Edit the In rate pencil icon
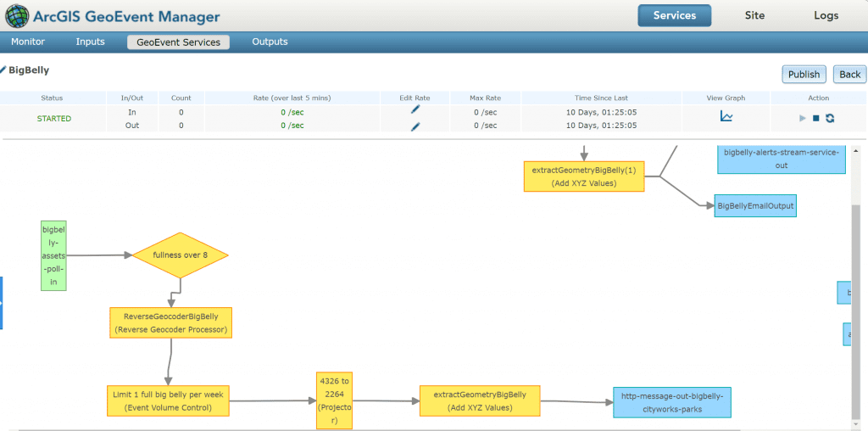The image size is (868, 431). (415, 109)
